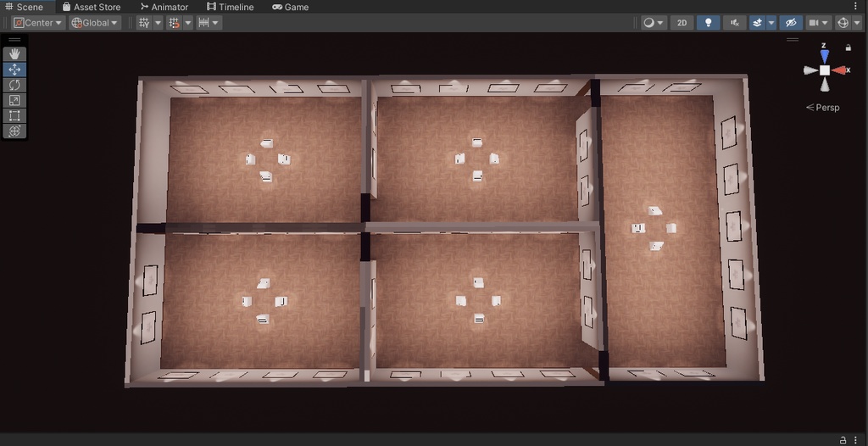Click the blue Z axis cone on the gizmo

(x=825, y=56)
